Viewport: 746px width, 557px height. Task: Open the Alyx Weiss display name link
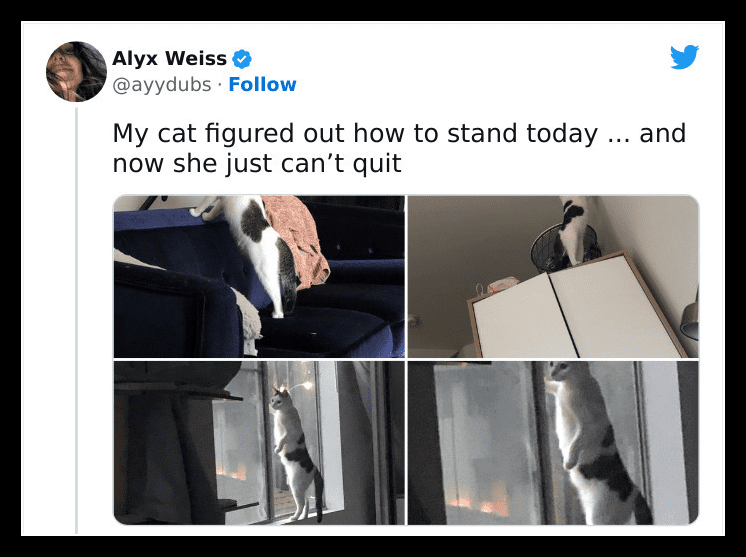point(169,59)
